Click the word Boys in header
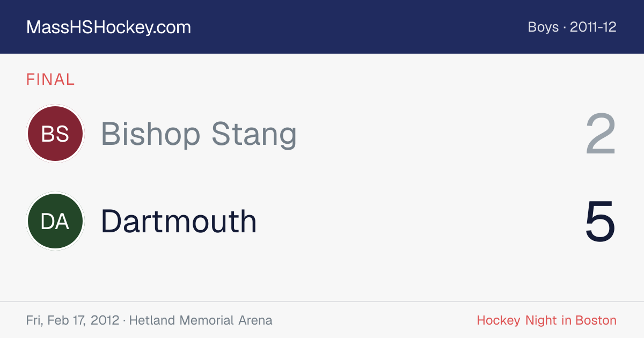This screenshot has width=644, height=338. click(543, 27)
